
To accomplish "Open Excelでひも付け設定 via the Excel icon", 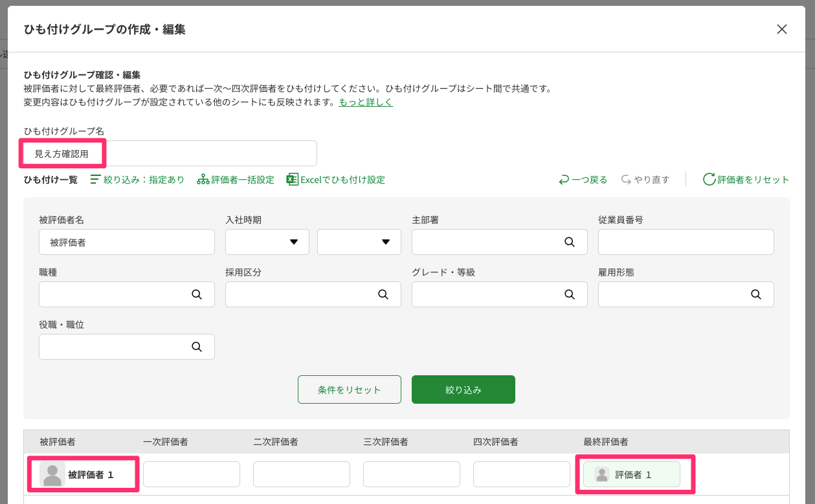I will click(292, 179).
